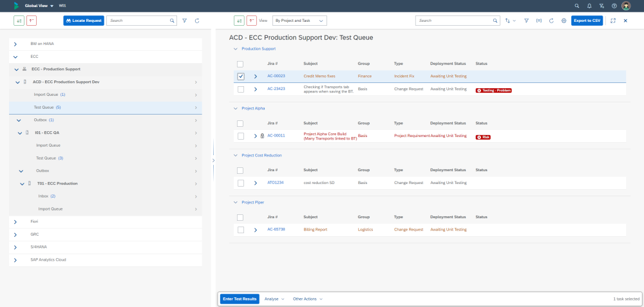Click the Export to CSV button

pos(587,21)
